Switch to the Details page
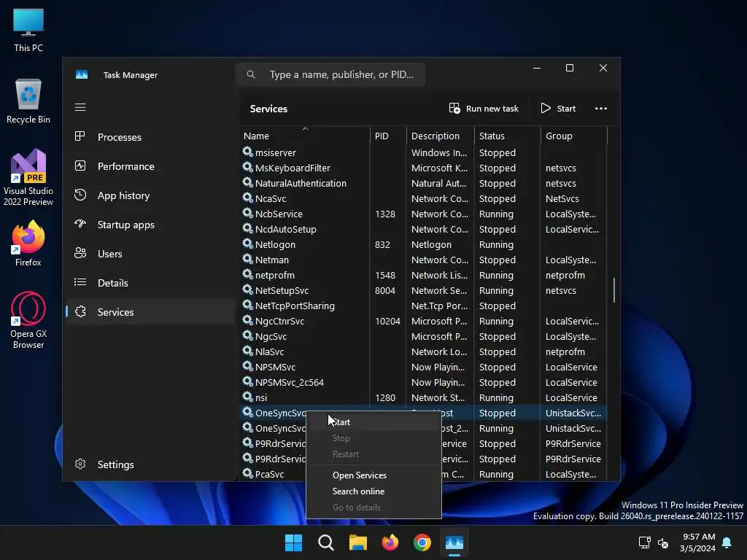This screenshot has width=747, height=560. click(x=150, y=283)
